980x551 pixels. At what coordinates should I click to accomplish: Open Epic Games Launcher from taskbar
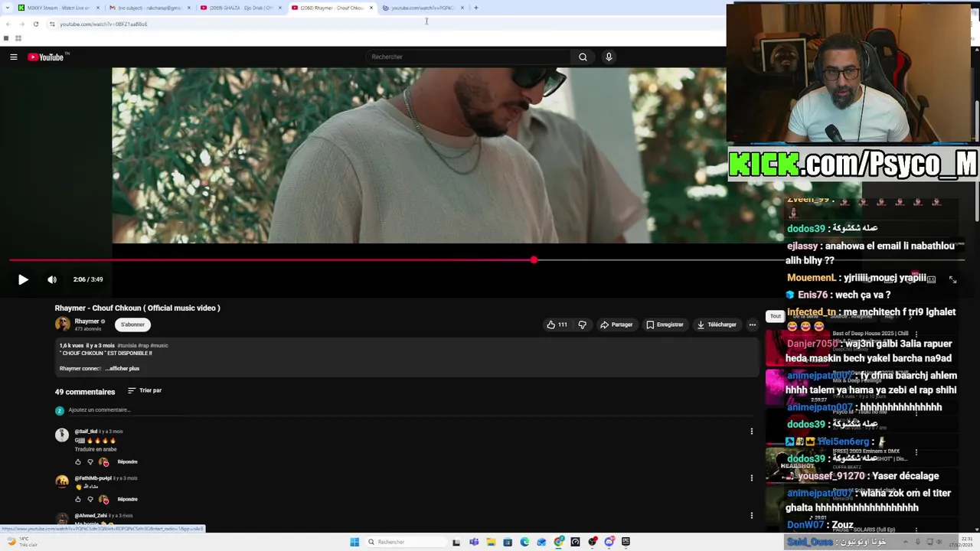tap(626, 542)
